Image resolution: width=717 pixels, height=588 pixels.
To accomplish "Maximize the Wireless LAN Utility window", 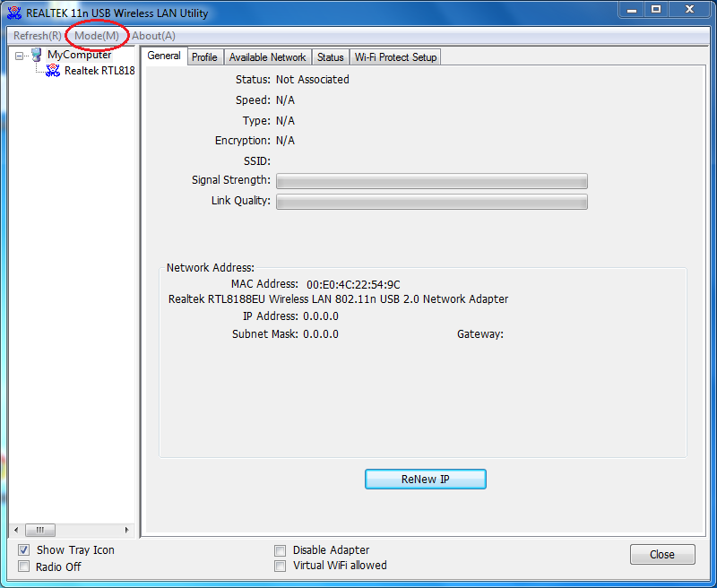I will pos(656,10).
